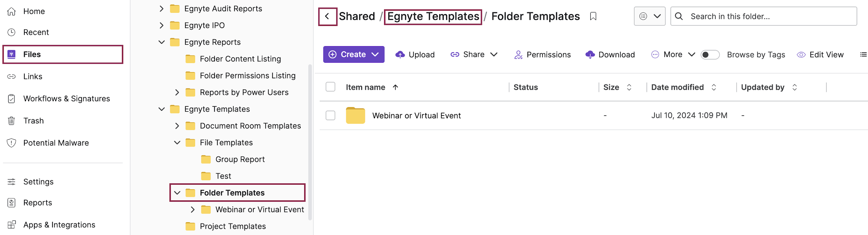
Task: Open the Test folder in tree
Action: (x=223, y=176)
